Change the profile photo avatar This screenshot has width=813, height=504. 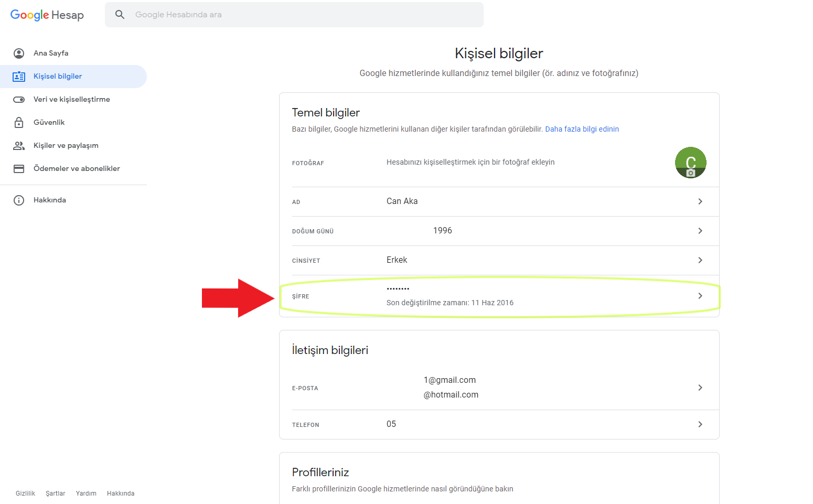690,163
